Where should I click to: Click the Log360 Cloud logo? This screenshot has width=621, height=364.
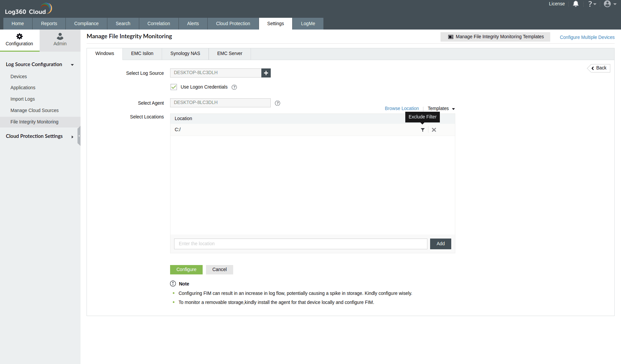click(29, 9)
